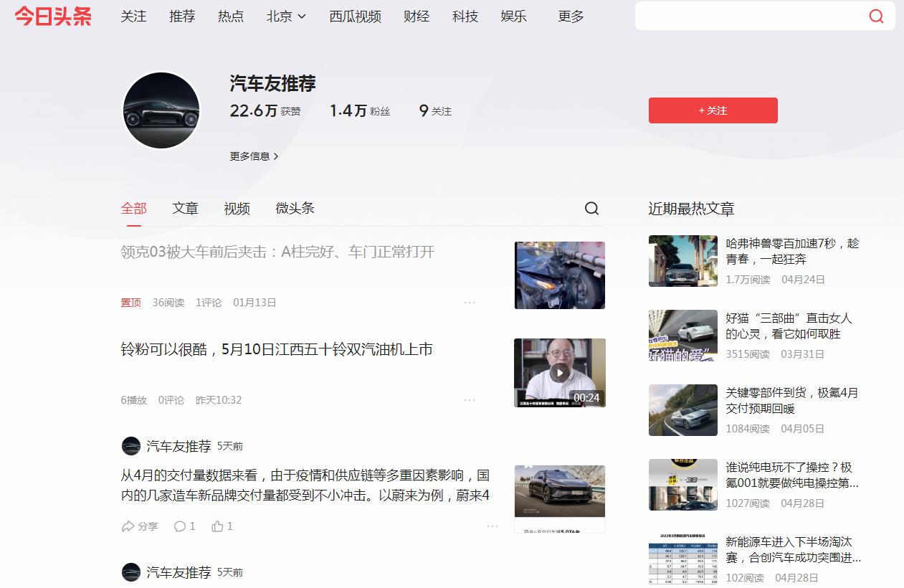Viewport: 904px width, 588px height.
Task: Click the 22.6万 获赞 likes count
Action: (x=265, y=110)
